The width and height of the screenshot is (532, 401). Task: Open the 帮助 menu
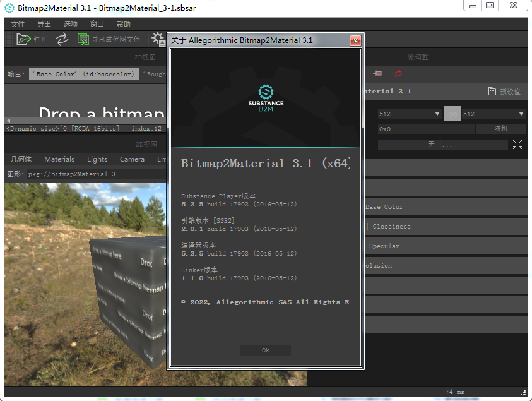coord(123,24)
